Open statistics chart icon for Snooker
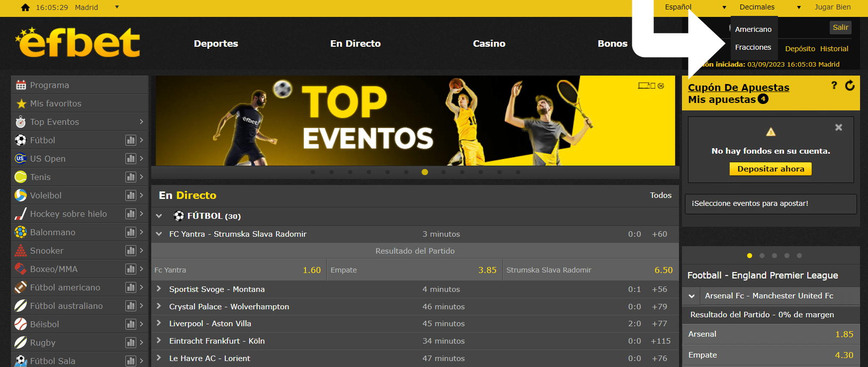 pos(131,251)
